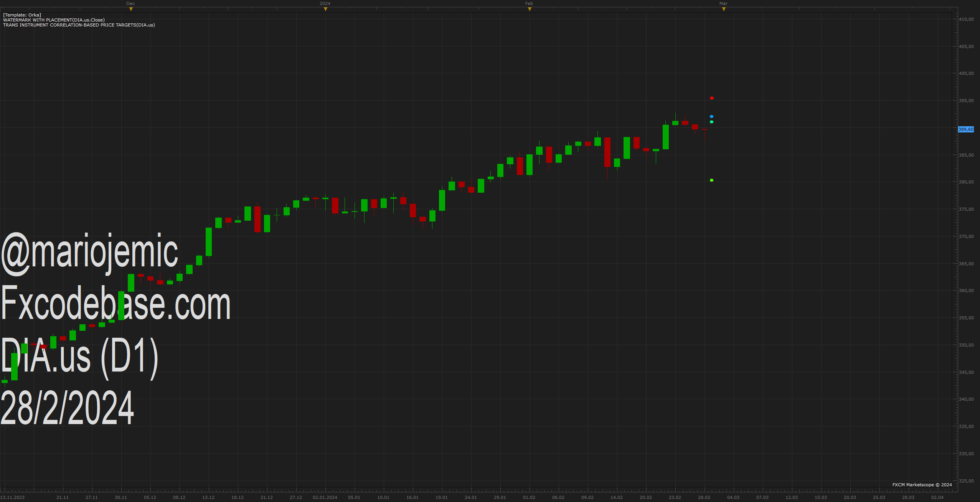Click the 380,00 price axis label
Screen dimensions: 980x502
coord(966,182)
